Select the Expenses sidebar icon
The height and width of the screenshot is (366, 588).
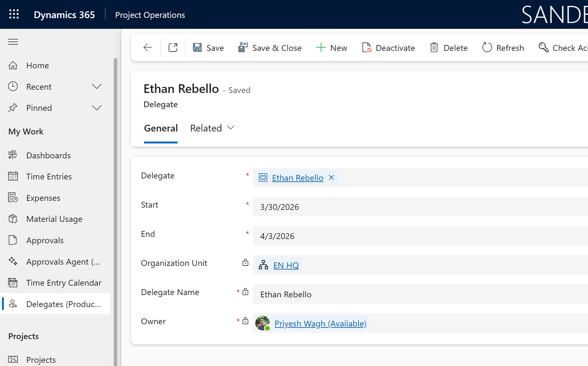click(13, 197)
